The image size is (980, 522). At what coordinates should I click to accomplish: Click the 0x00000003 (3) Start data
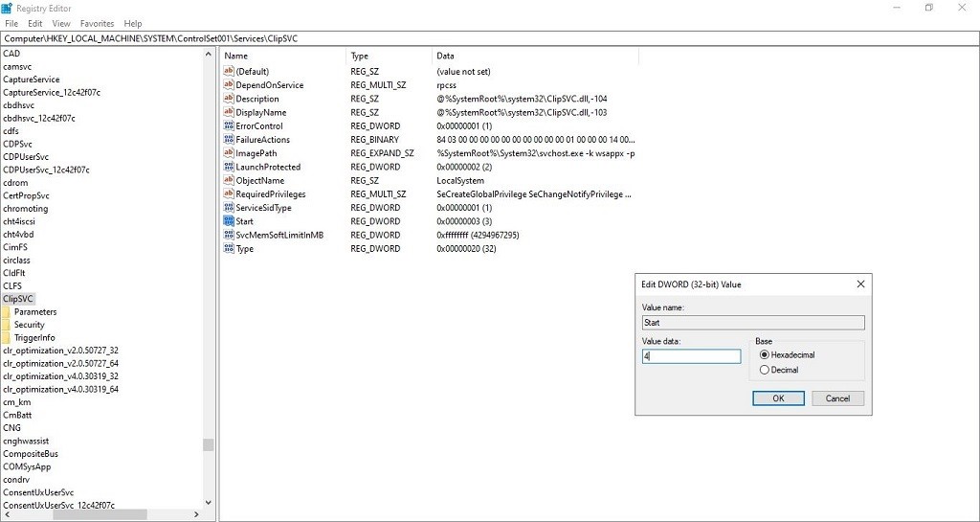(464, 221)
